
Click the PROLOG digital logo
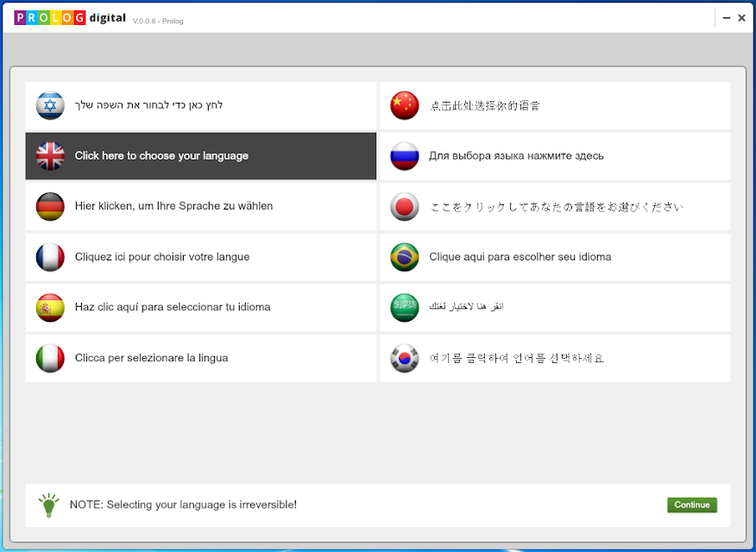click(x=70, y=18)
